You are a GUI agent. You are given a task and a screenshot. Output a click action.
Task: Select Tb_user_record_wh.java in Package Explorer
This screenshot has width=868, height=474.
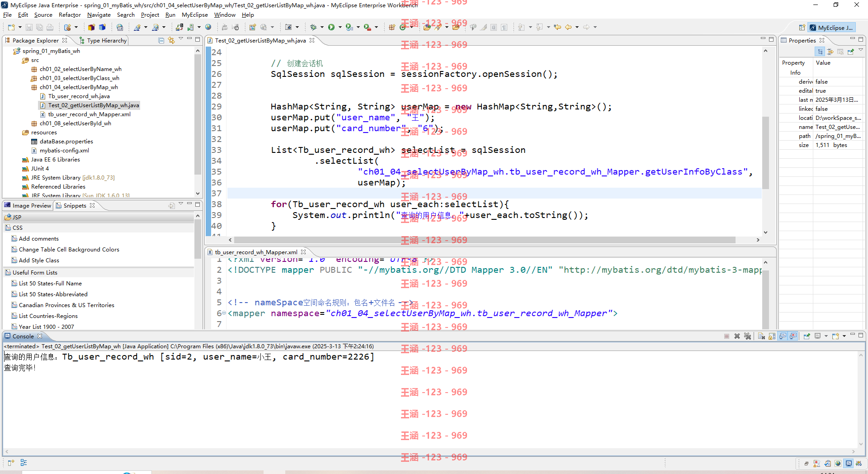click(79, 96)
